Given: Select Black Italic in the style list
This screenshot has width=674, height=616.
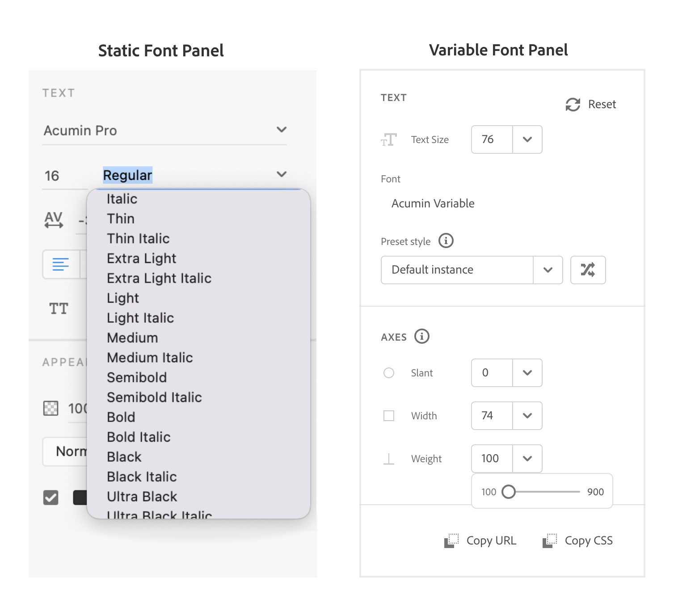Looking at the screenshot, I should [141, 477].
